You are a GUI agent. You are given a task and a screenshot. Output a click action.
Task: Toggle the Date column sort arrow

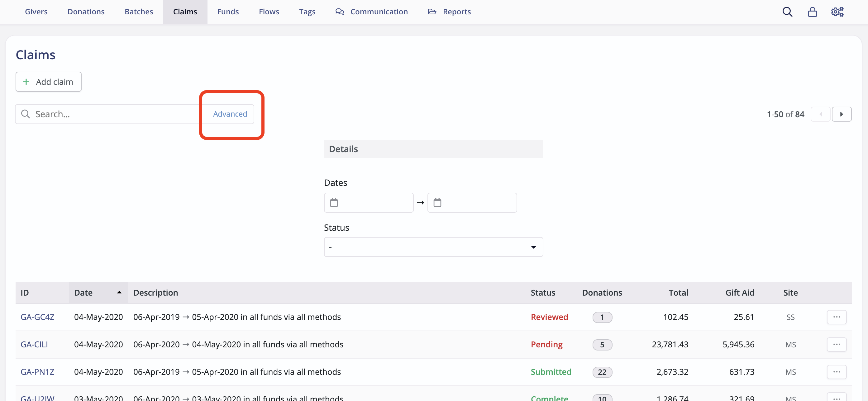point(119,292)
